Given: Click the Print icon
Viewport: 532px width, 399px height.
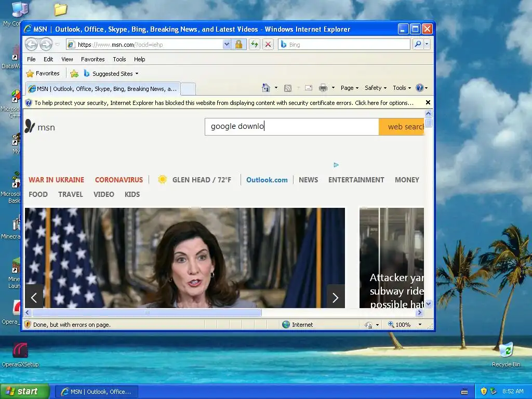Looking at the screenshot, I should pos(323,88).
